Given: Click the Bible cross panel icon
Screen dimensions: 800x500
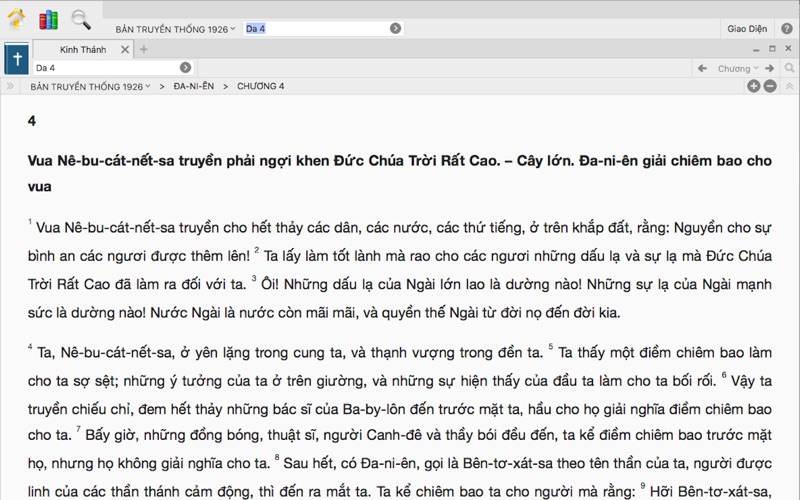Looking at the screenshot, I should click(x=16, y=59).
